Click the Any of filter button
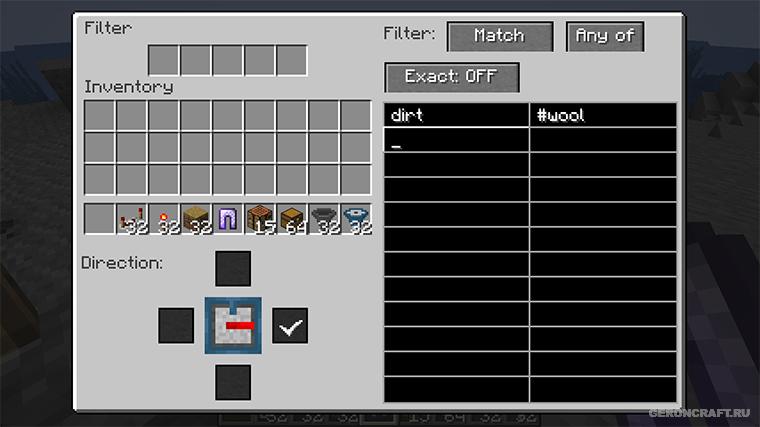The height and width of the screenshot is (427, 760). click(605, 36)
